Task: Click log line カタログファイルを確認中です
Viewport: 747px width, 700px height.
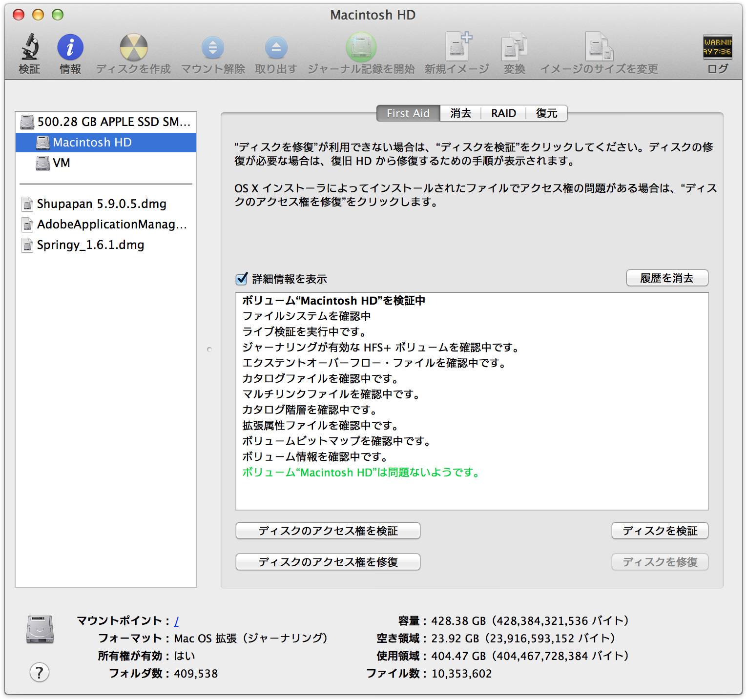Action: 321,379
